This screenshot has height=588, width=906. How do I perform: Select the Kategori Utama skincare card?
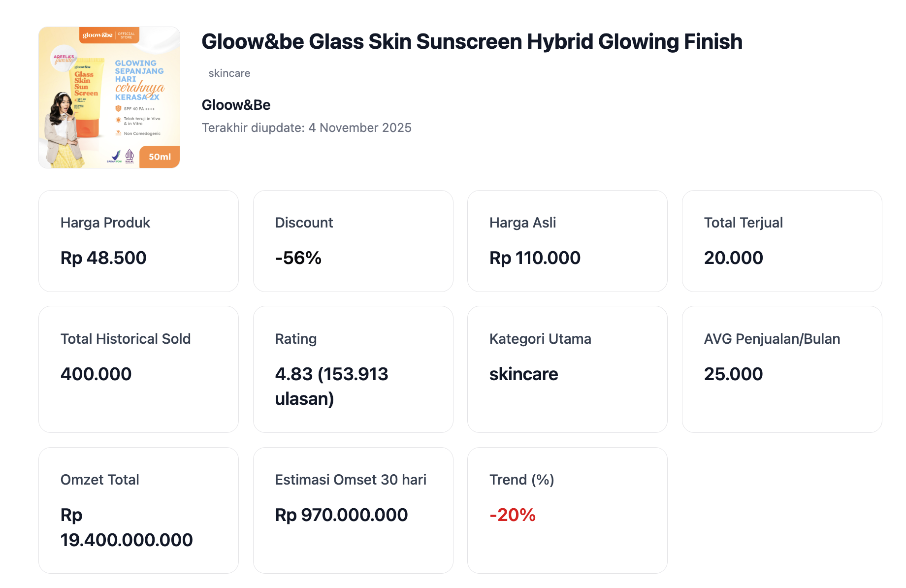click(567, 369)
